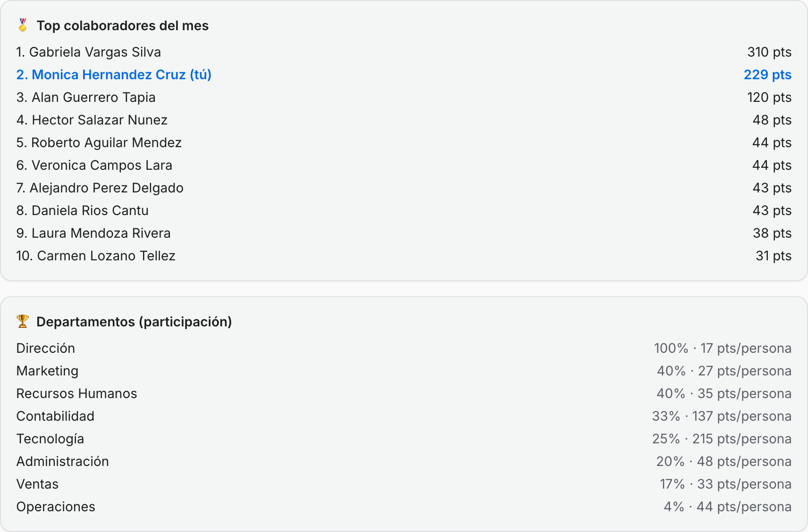The height and width of the screenshot is (532, 808).
Task: Open the Operaciones department row
Action: (404, 507)
